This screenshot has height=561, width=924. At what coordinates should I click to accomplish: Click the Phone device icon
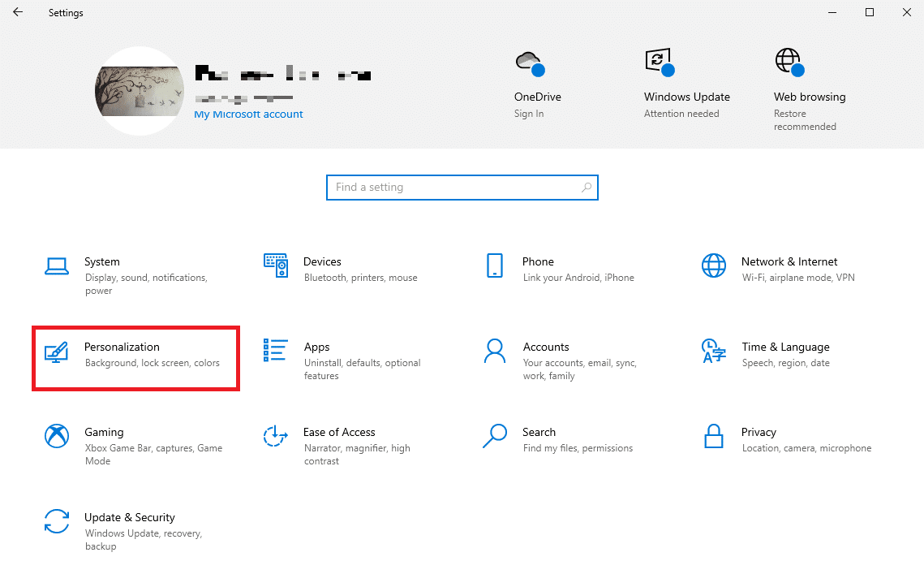[495, 265]
